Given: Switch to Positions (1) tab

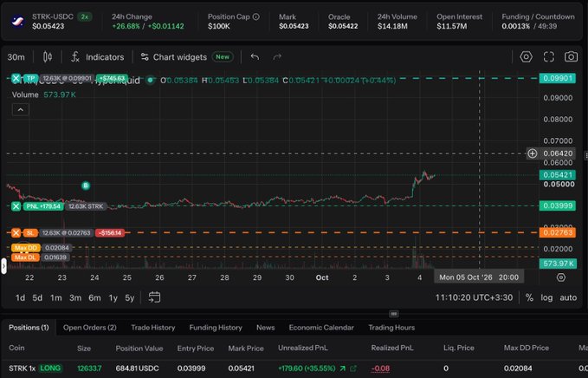Looking at the screenshot, I should (x=29, y=328).
